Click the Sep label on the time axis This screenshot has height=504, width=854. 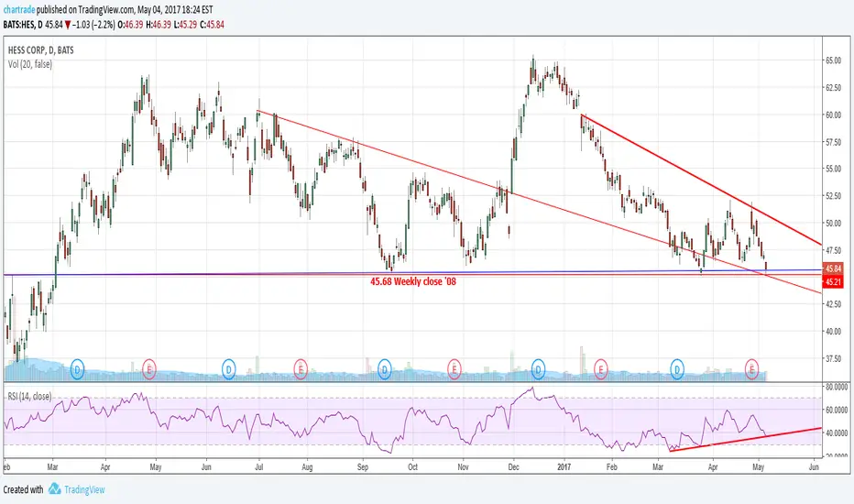coord(363,467)
